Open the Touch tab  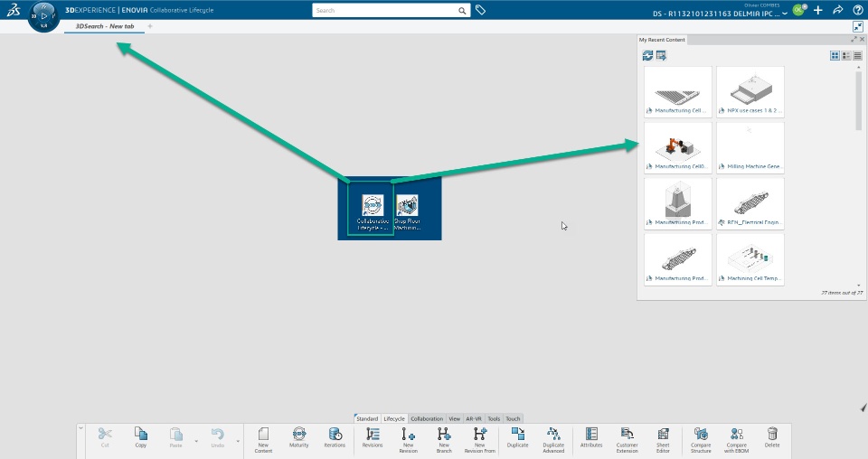click(514, 418)
